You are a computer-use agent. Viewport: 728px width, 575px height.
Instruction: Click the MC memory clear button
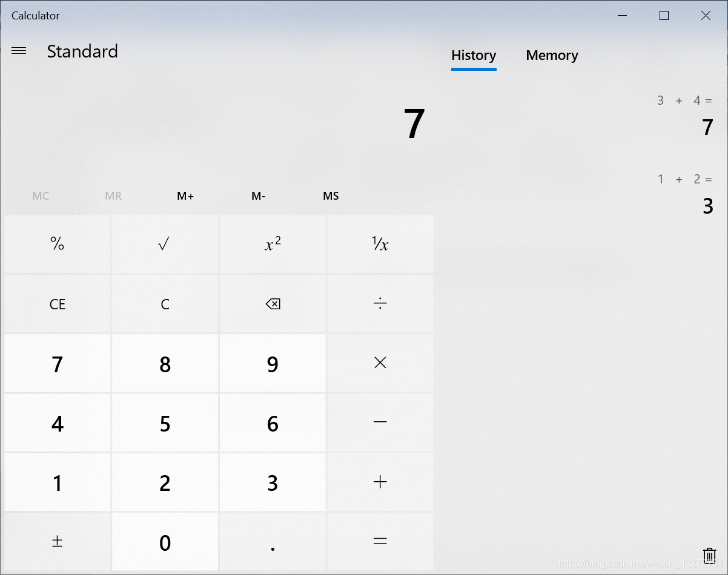click(41, 196)
